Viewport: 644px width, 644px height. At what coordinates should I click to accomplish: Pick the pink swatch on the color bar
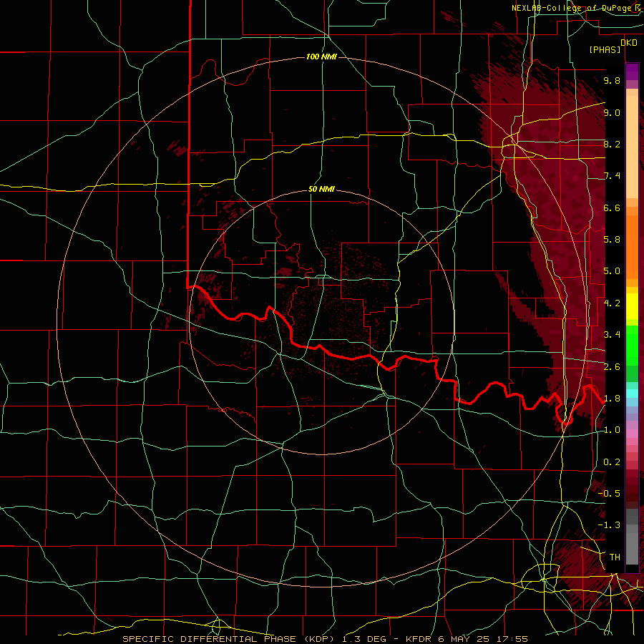point(632,434)
